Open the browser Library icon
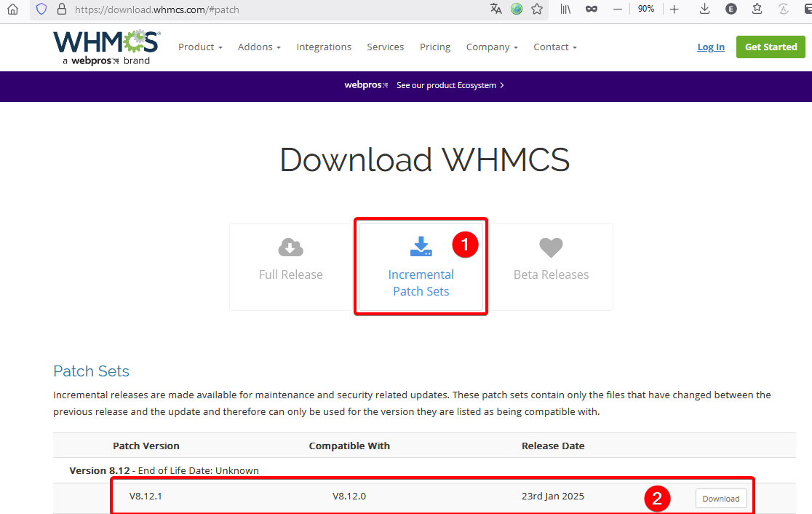 [x=565, y=9]
